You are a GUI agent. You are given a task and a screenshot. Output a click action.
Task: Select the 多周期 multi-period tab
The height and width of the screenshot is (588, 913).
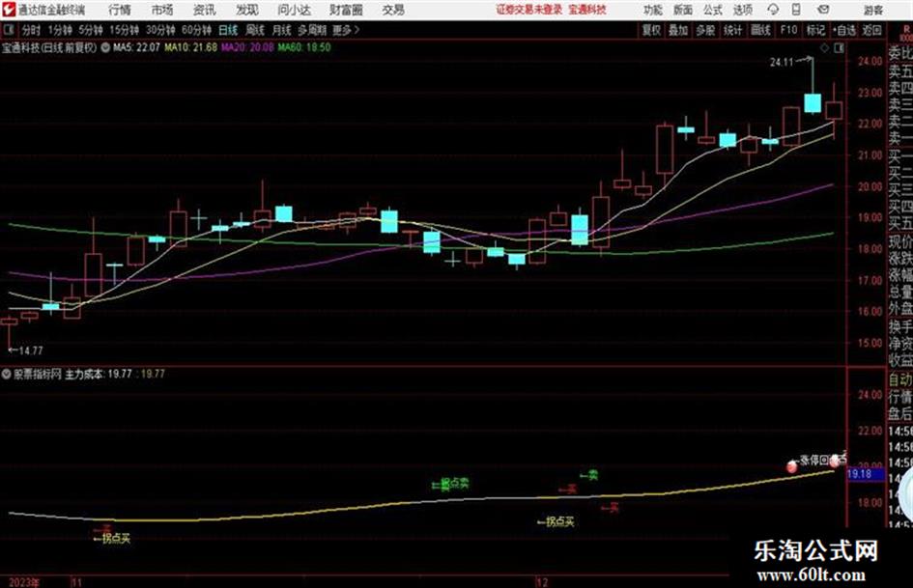pyautogui.click(x=312, y=30)
